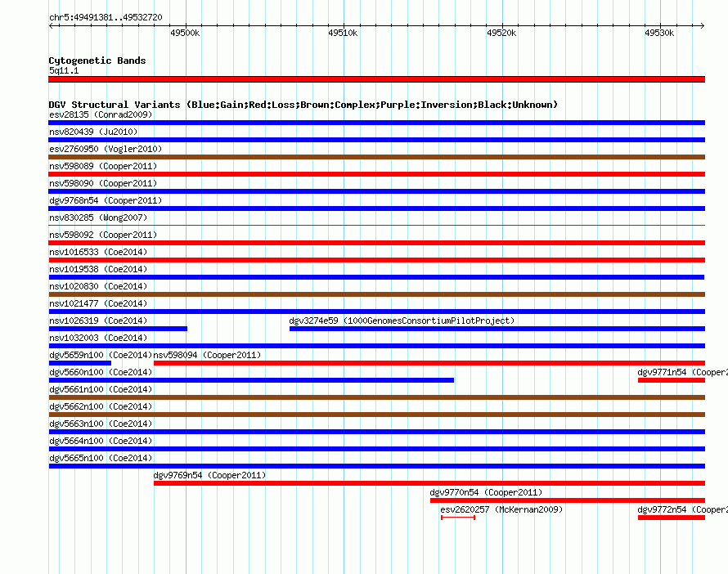Click the 49520k ruler tick label

click(501, 33)
